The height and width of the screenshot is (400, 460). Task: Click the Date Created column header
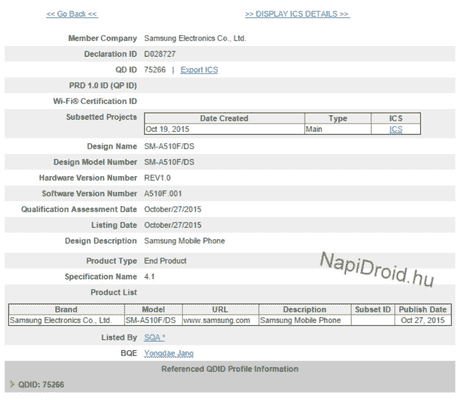(224, 118)
